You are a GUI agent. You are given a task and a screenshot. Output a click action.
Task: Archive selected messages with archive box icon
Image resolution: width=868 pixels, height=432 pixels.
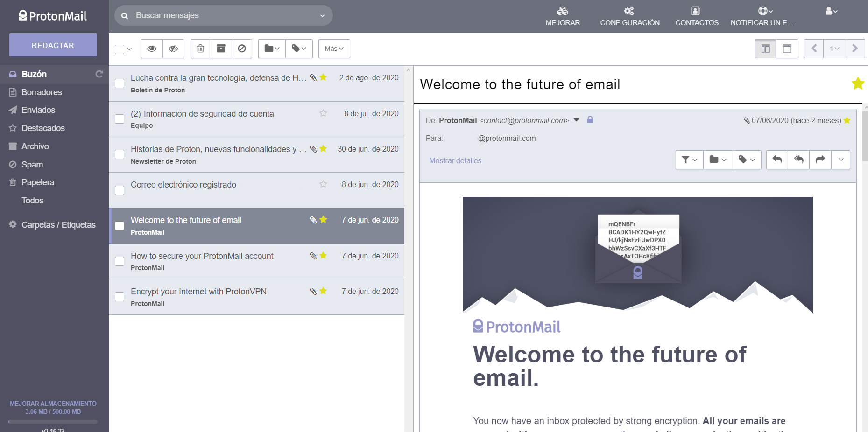221,49
